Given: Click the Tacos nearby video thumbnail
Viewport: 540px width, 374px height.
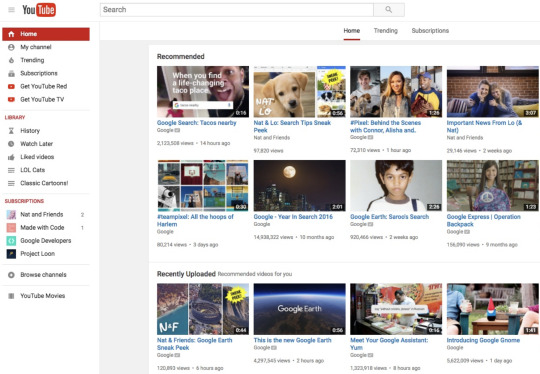Looking at the screenshot, I should [x=203, y=92].
